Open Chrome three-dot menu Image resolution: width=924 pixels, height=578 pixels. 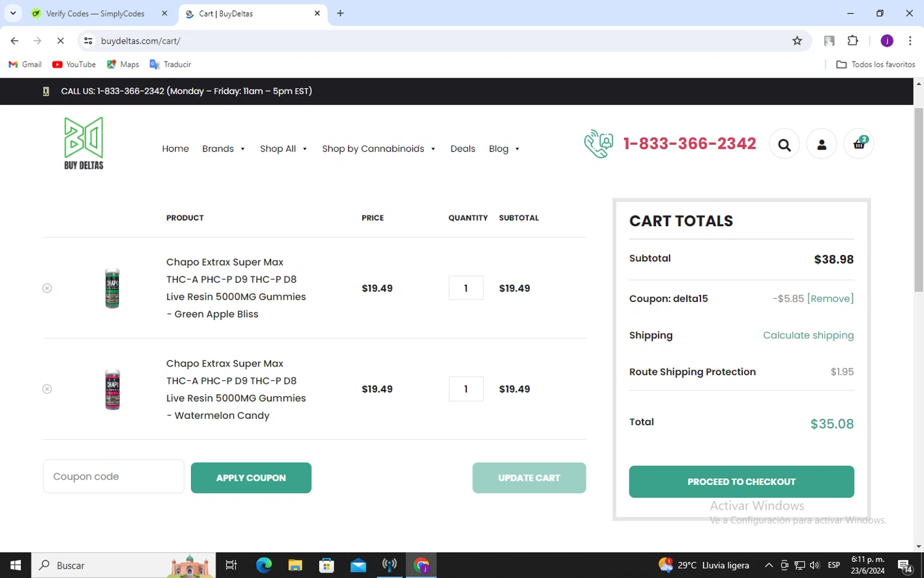(910, 41)
